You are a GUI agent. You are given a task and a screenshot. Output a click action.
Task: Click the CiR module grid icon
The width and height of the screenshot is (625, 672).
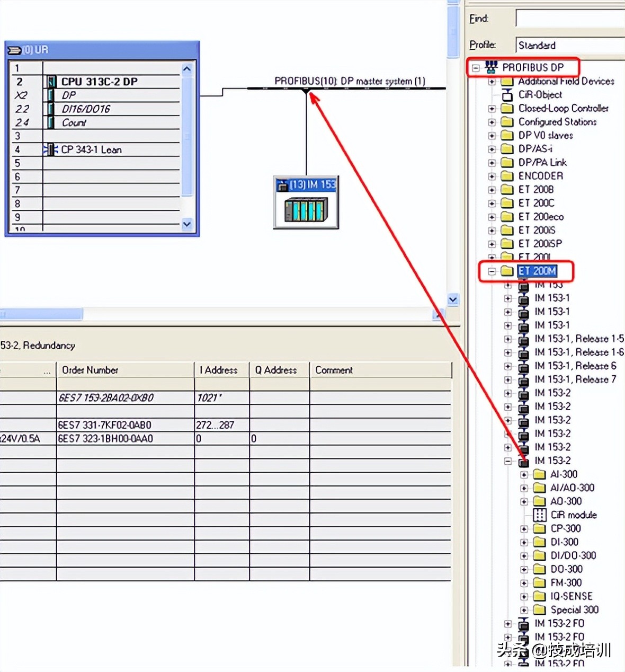[539, 515]
